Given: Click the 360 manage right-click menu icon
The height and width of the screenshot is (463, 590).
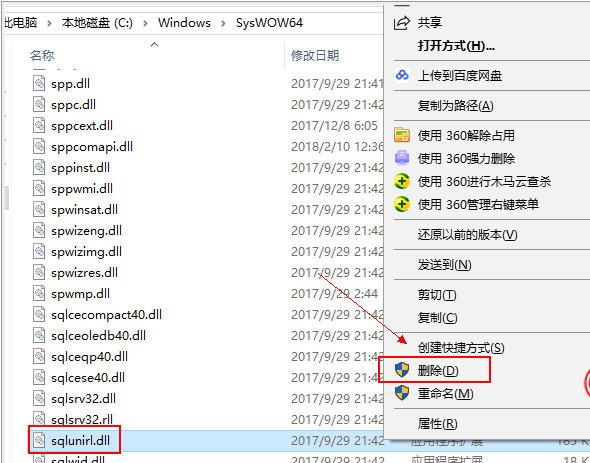Looking at the screenshot, I should click(401, 204).
